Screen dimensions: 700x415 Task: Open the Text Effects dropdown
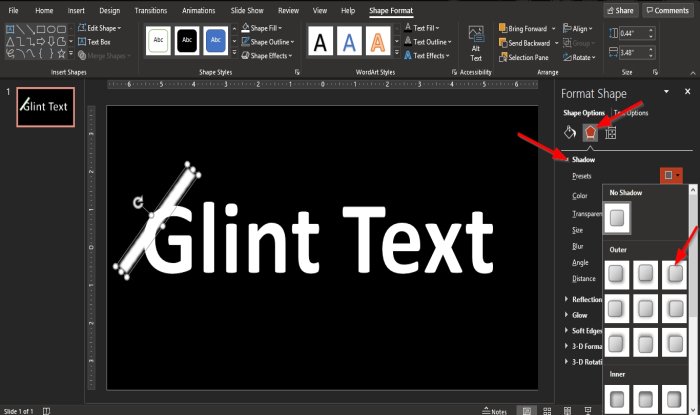[431, 56]
